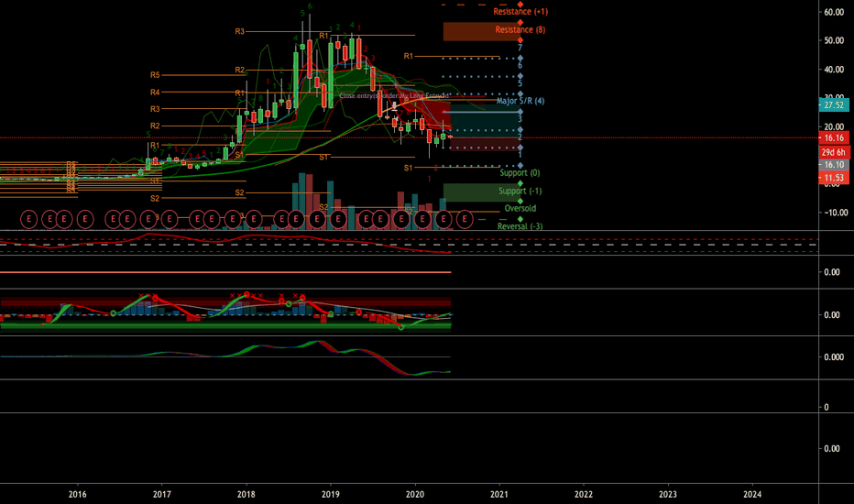854x504 pixels.
Task: Click the R4 pivot level label
Action: pos(155,92)
